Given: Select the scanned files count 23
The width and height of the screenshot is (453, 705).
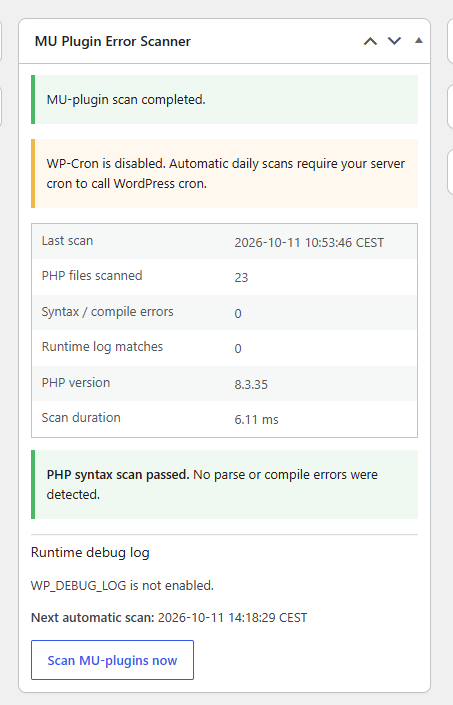Looking at the screenshot, I should click(241, 277).
